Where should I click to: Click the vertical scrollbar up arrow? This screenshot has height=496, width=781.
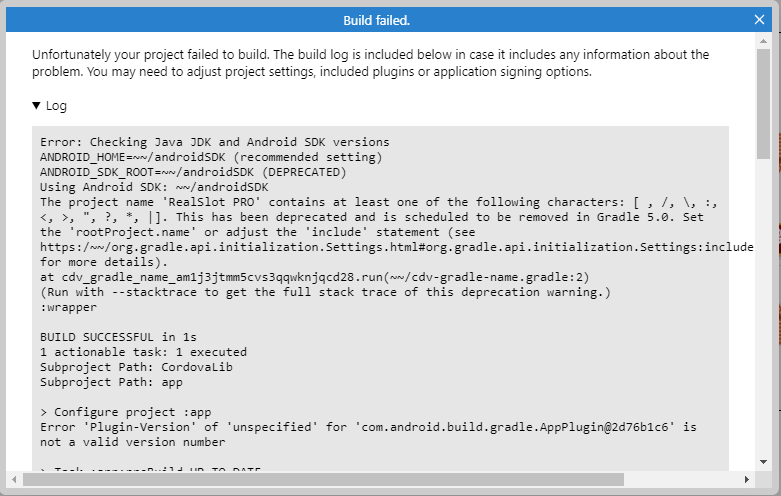[x=763, y=41]
